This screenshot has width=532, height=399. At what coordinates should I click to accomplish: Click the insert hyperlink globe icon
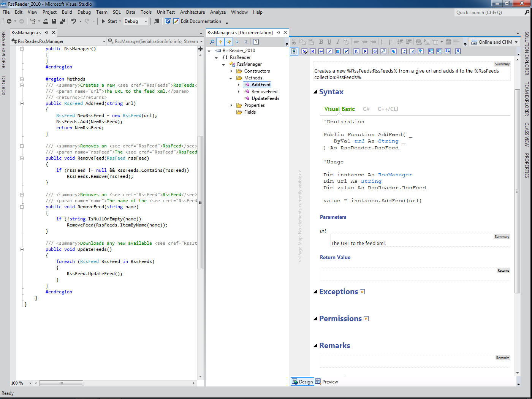click(x=418, y=42)
